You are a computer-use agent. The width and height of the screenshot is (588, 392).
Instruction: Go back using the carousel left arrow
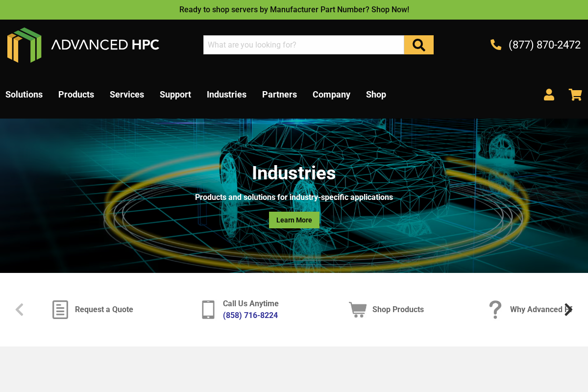pyautogui.click(x=19, y=309)
